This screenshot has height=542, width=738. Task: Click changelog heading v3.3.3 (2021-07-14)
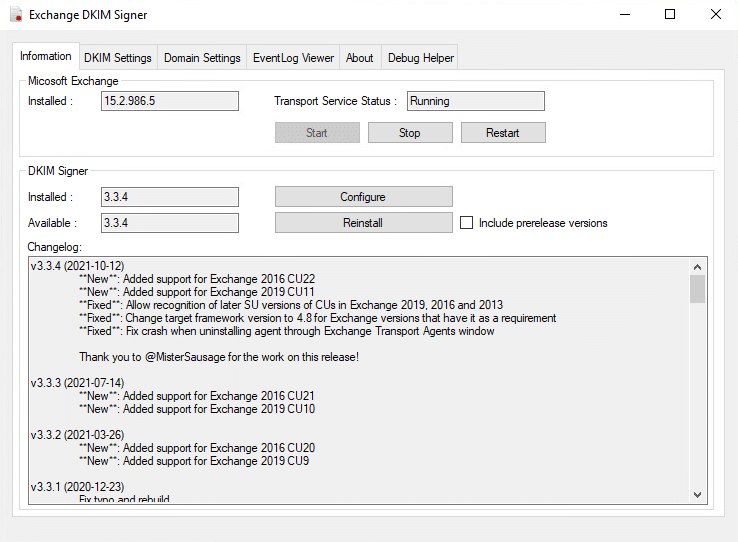click(x=77, y=383)
